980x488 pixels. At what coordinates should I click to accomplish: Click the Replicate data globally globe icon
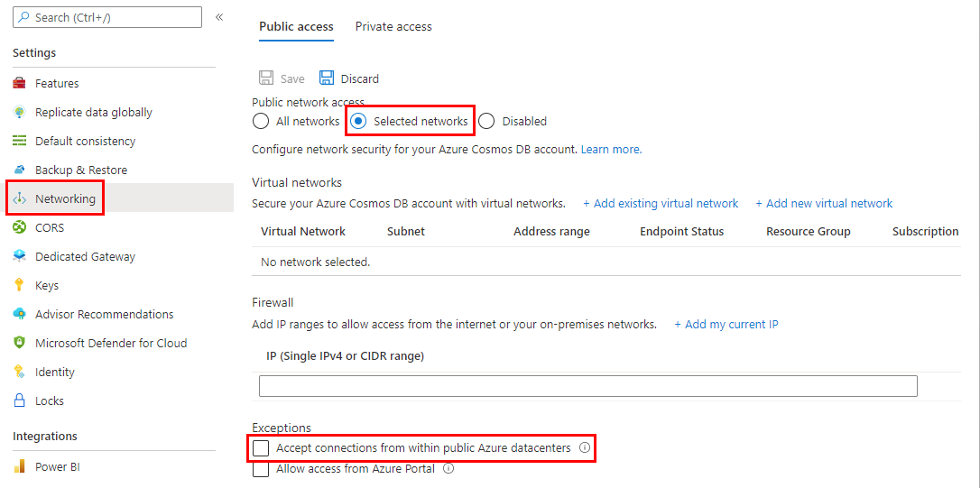(x=20, y=113)
